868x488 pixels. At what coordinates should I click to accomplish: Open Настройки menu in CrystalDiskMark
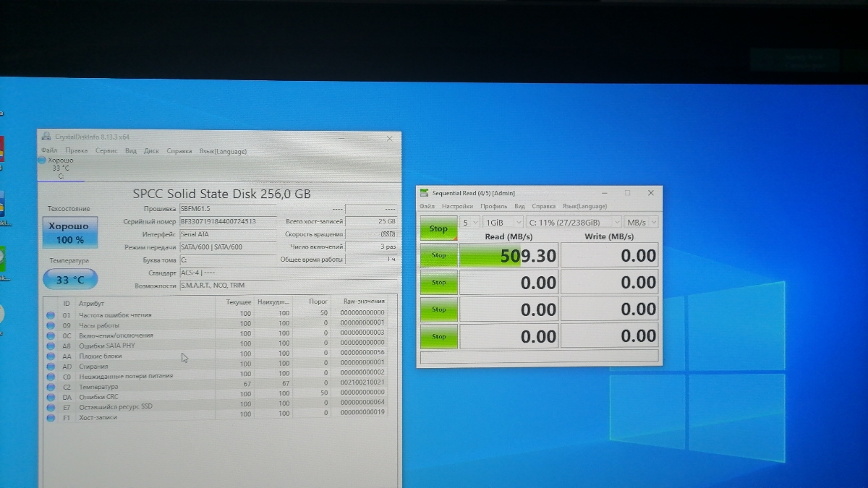tap(457, 207)
